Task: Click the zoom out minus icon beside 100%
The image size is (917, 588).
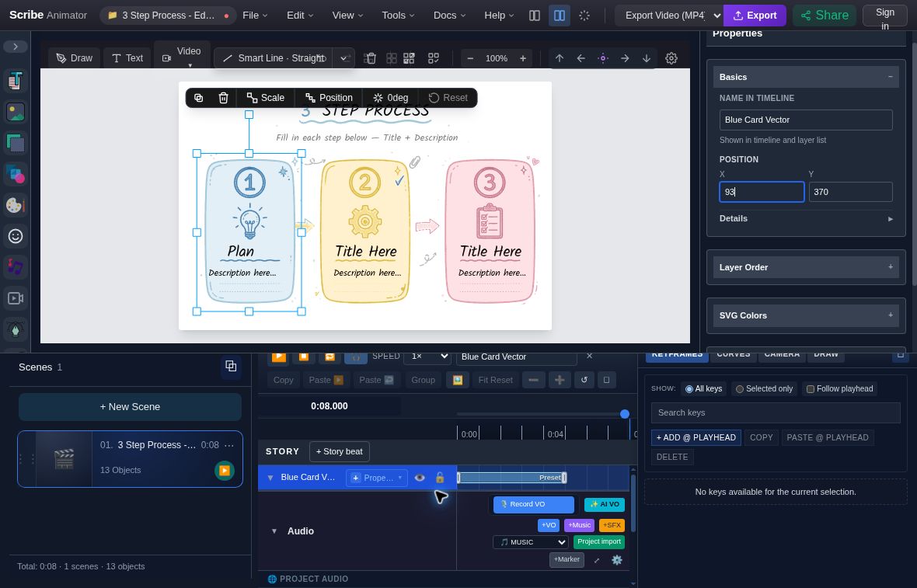Action: click(470, 58)
